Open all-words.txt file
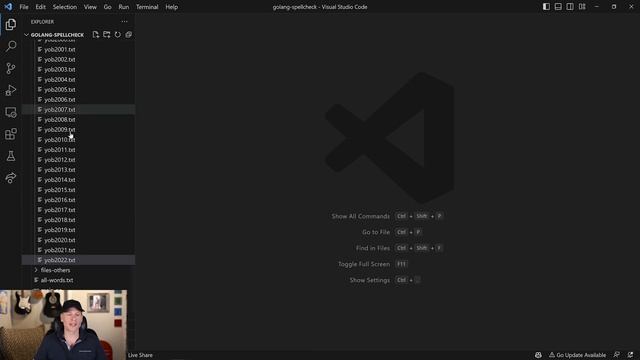 click(x=78, y=280)
